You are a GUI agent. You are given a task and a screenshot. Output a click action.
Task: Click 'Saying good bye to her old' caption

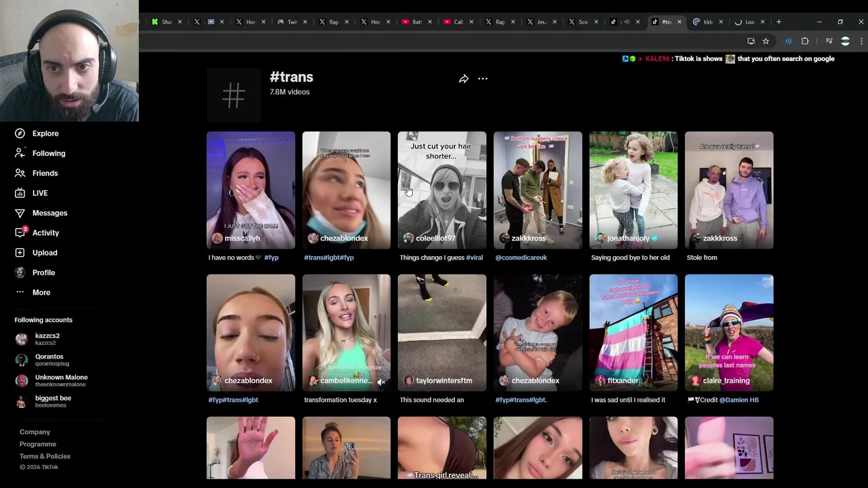point(630,258)
